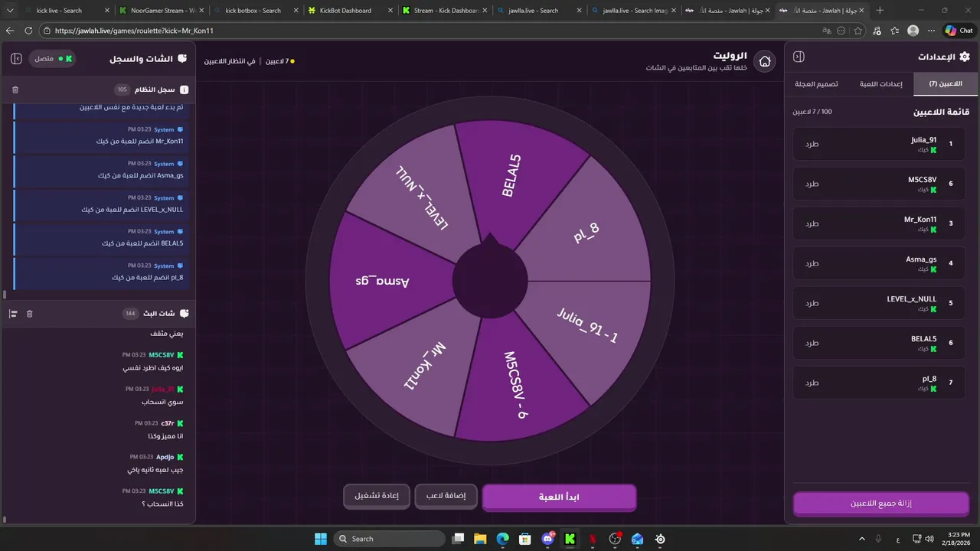Open the browser Chat sidebar button
This screenshot has width=980, height=551.
pyautogui.click(x=959, y=31)
